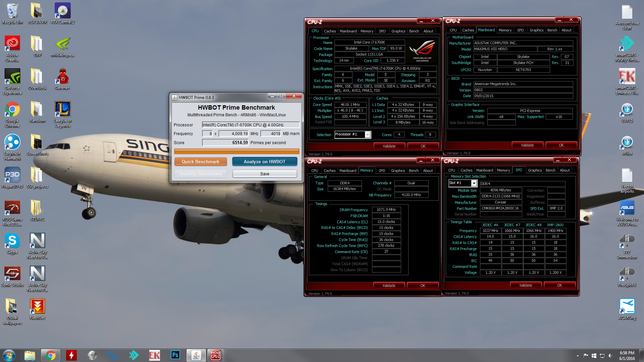644x362 pixels.
Task: Open Caches tab in CPU-Z CPU window
Action: pos(330,31)
